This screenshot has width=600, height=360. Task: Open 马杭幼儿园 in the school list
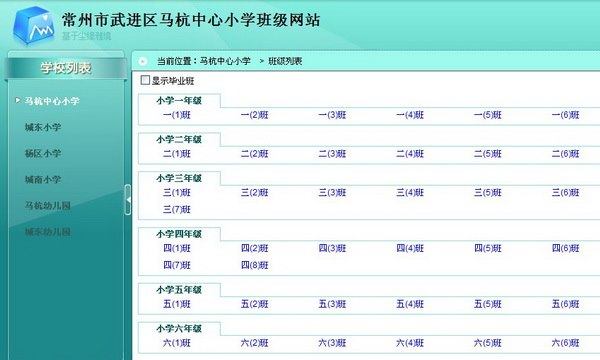(x=47, y=205)
